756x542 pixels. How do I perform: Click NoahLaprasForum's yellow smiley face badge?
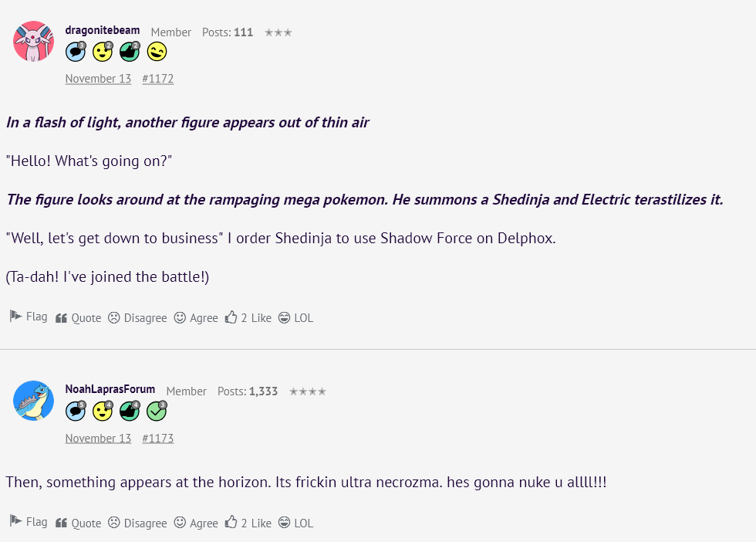point(103,412)
